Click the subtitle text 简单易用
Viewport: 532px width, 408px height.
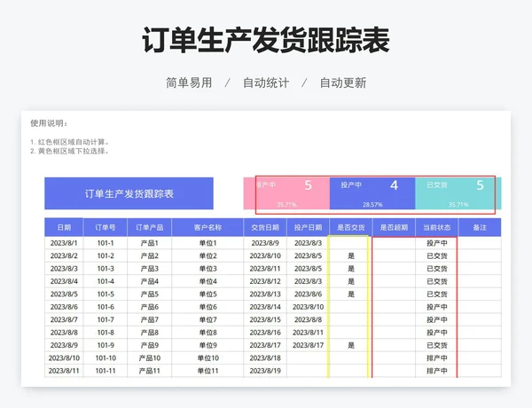189,82
